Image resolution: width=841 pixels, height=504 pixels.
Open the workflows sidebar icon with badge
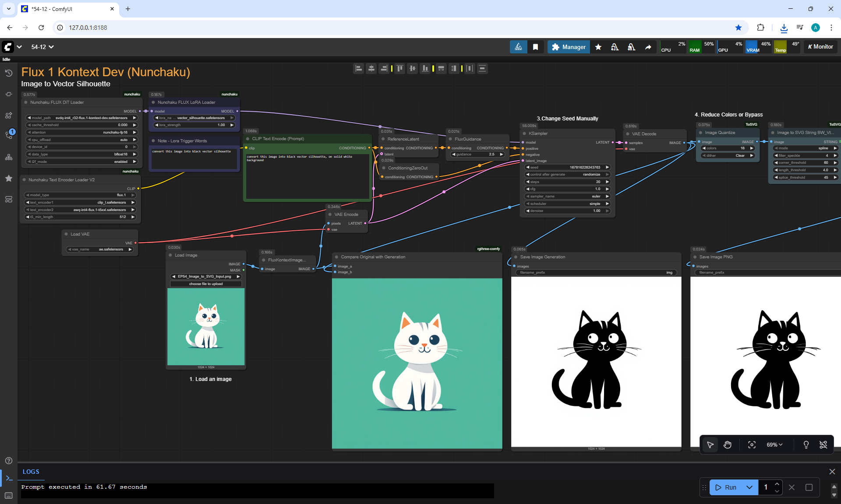9,134
